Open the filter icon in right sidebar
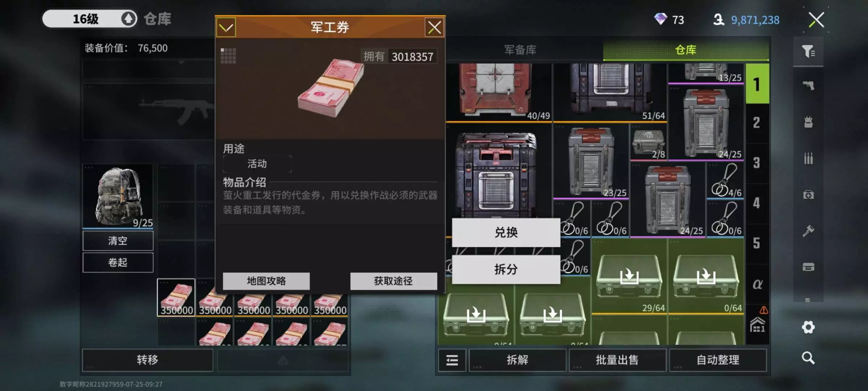 (808, 51)
